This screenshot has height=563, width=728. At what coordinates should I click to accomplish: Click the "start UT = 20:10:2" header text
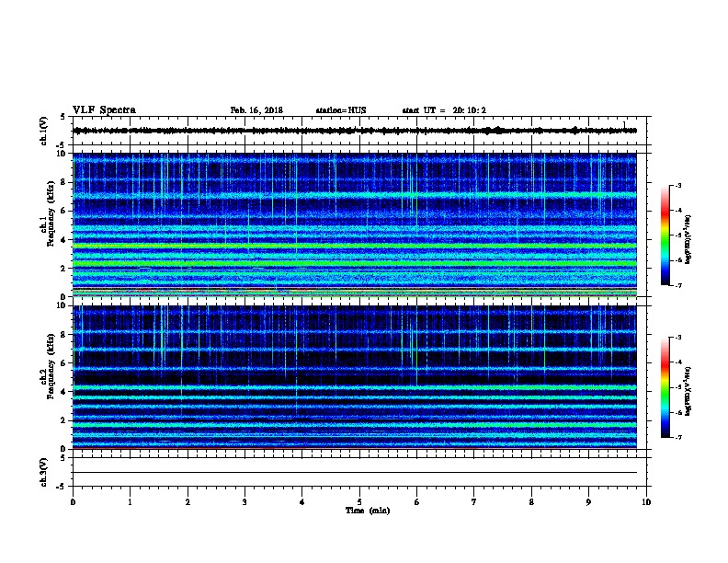(x=444, y=110)
